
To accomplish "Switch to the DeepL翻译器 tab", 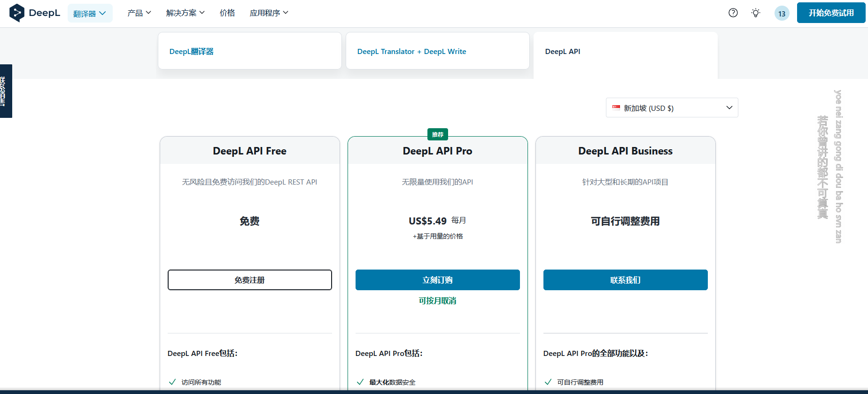I will click(249, 51).
